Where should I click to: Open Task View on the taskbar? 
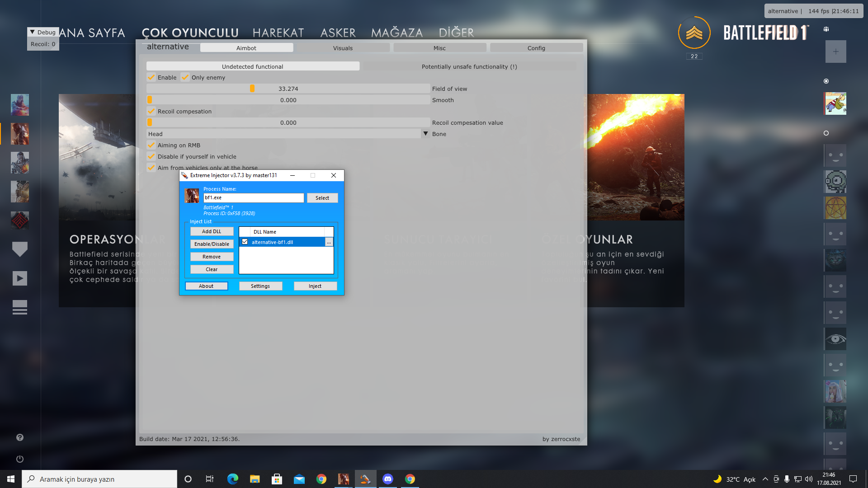[210, 479]
